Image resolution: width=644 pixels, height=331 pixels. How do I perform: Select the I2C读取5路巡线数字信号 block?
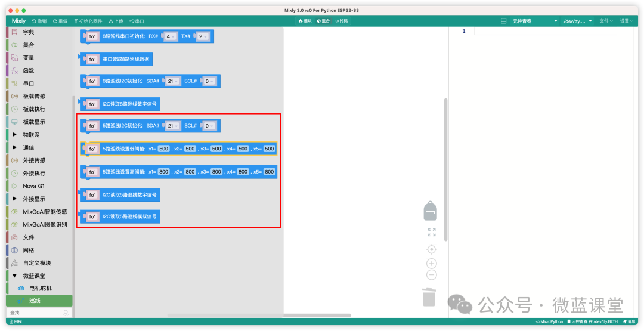(119, 194)
